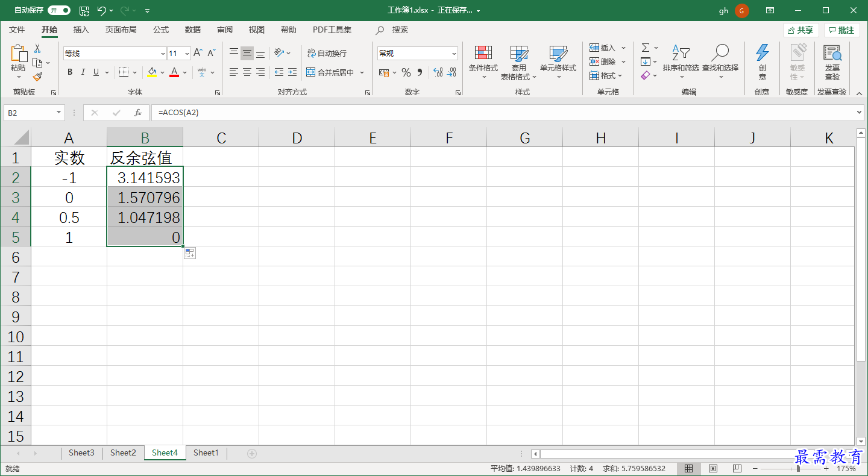
Task: Toggle Underline formatting
Action: pos(96,72)
